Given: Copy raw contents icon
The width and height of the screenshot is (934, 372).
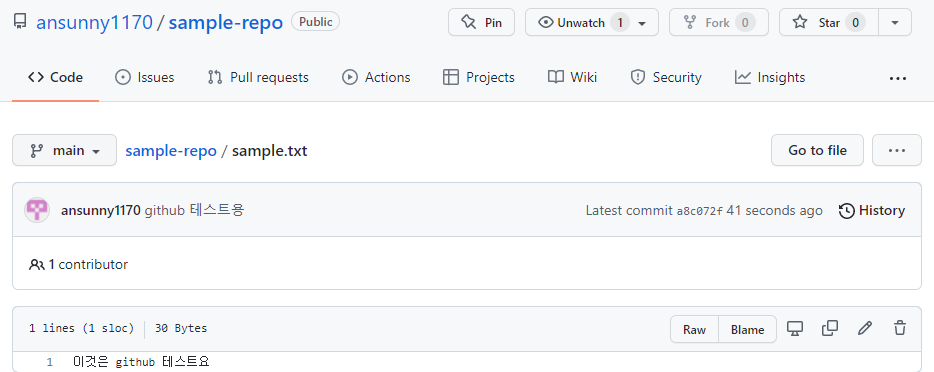Looking at the screenshot, I should click(x=830, y=329).
